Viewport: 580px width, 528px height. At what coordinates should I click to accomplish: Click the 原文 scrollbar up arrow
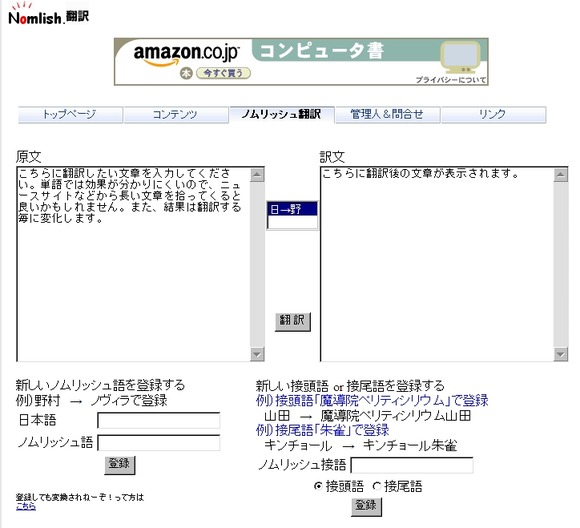pos(257,175)
